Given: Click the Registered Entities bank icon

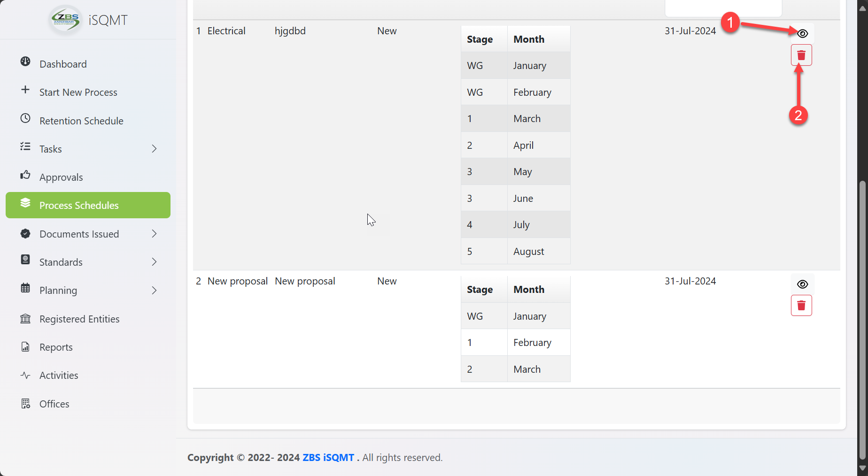Looking at the screenshot, I should (25, 319).
